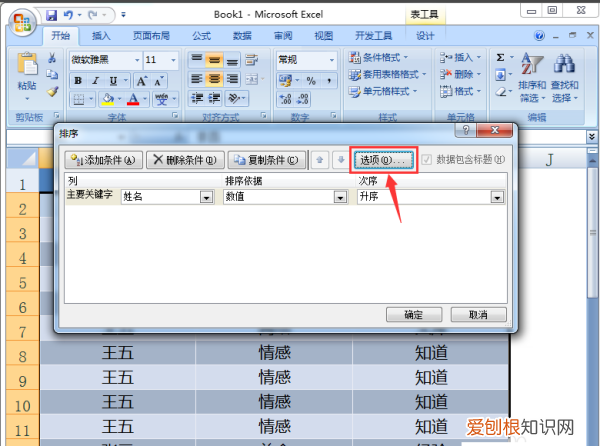
Task: Expand the sort-on dropdown 数值
Action: tap(340, 197)
